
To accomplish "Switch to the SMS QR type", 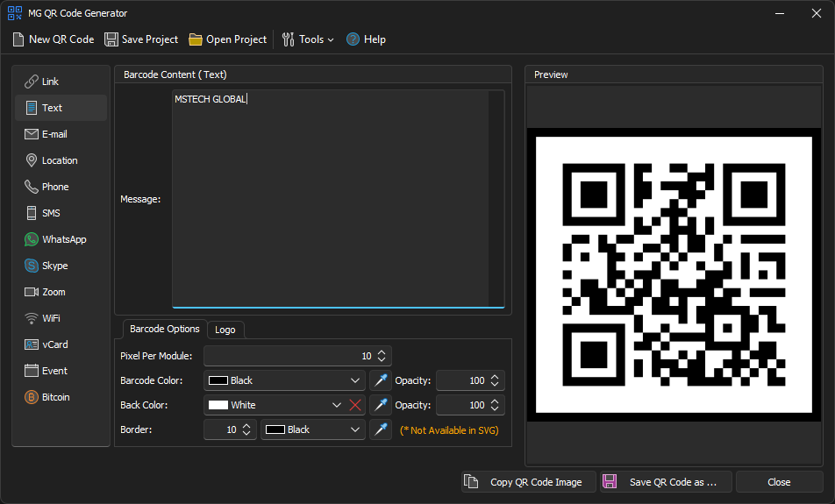I will [61, 213].
